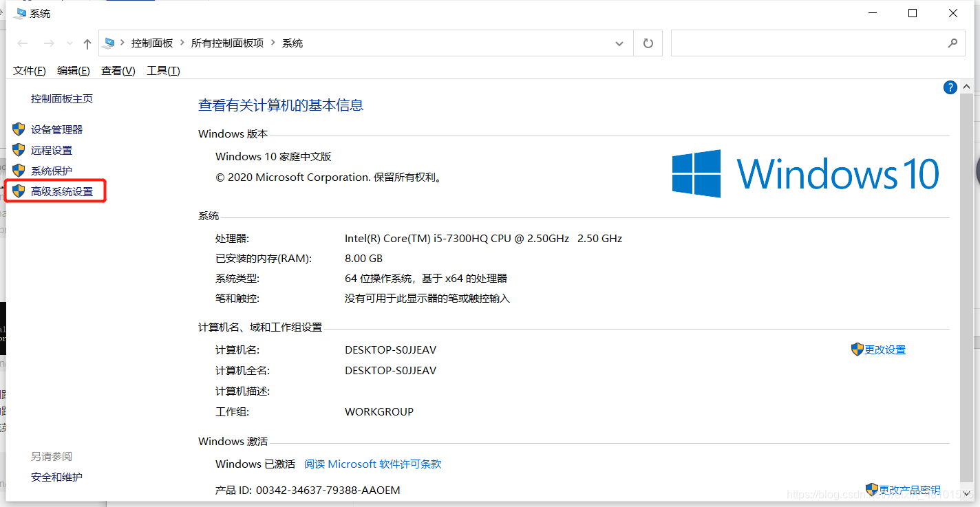Maximize the 系统 window
980x507 pixels.
click(x=913, y=13)
